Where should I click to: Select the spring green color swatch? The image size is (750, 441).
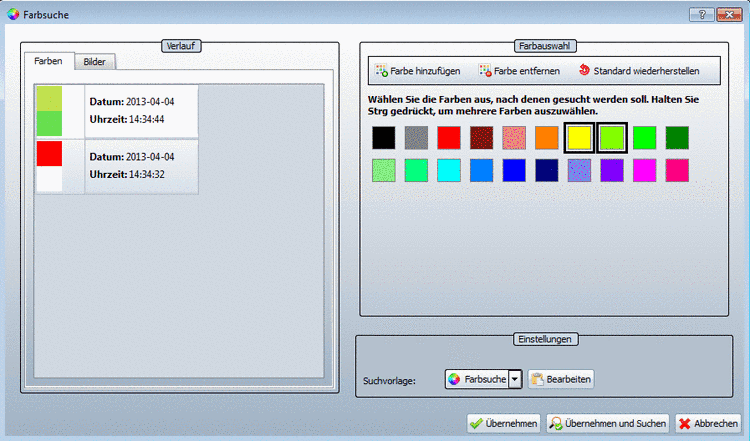(x=416, y=170)
